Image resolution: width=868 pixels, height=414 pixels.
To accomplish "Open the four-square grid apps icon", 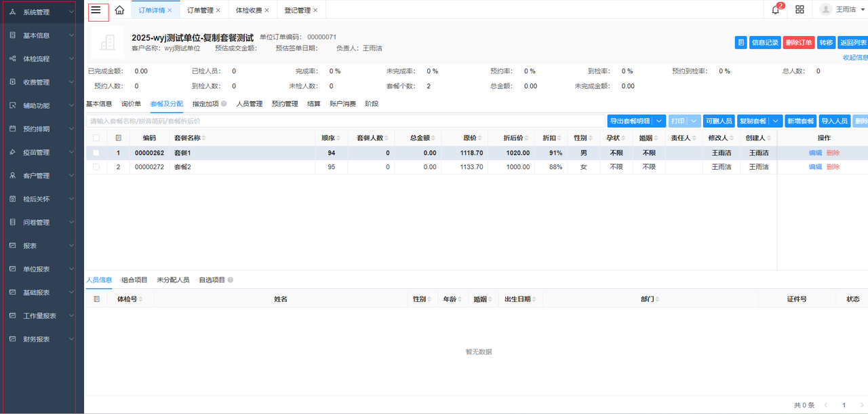I will click(x=800, y=10).
